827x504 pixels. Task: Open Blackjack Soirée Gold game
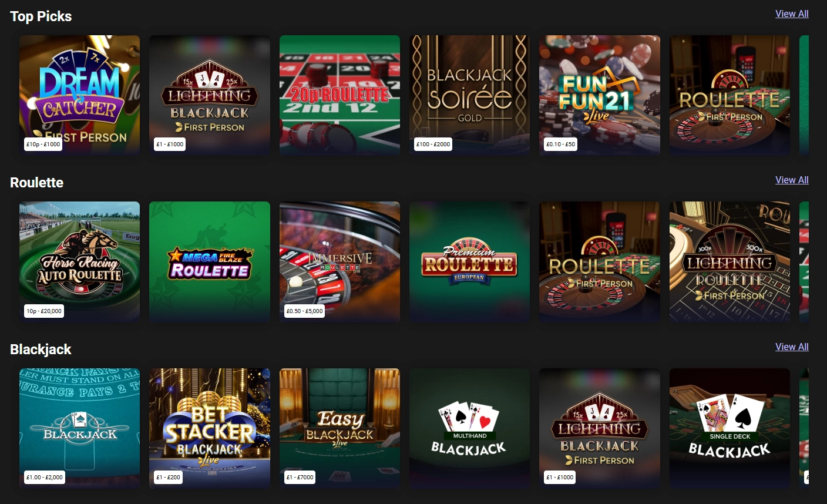point(470,96)
